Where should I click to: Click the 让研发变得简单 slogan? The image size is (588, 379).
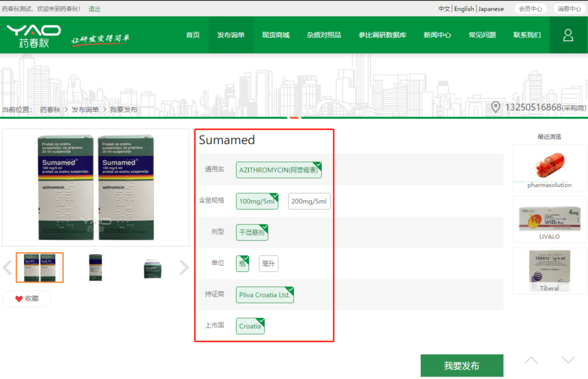(x=101, y=40)
